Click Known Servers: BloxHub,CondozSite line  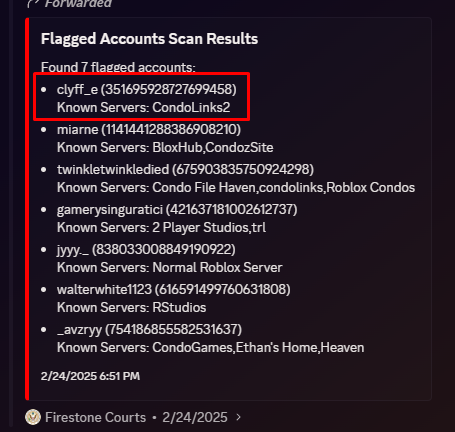pos(165,148)
